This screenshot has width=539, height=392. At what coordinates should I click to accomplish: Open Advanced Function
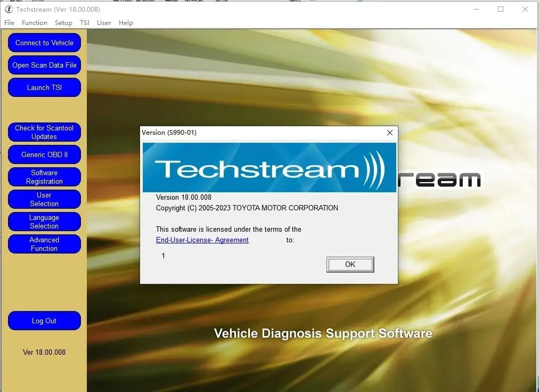pos(44,244)
